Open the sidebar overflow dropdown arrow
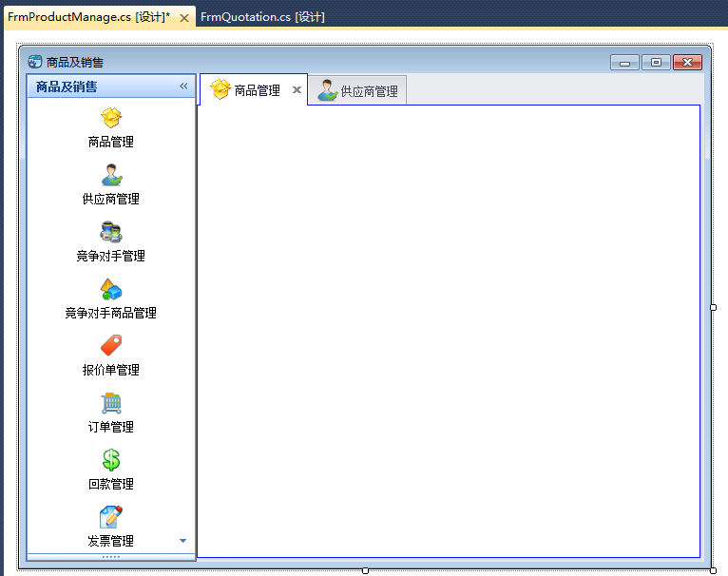Image resolution: width=728 pixels, height=576 pixels. click(x=182, y=541)
